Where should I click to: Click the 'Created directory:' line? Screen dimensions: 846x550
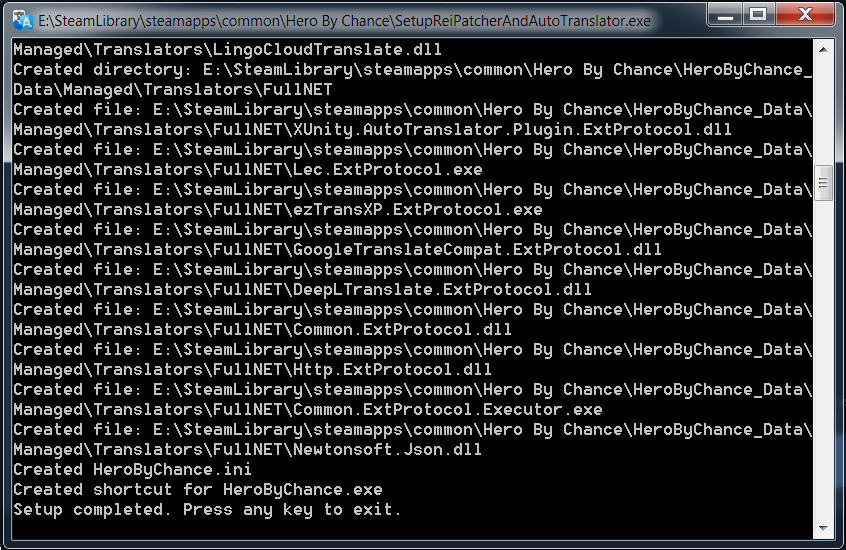click(412, 70)
